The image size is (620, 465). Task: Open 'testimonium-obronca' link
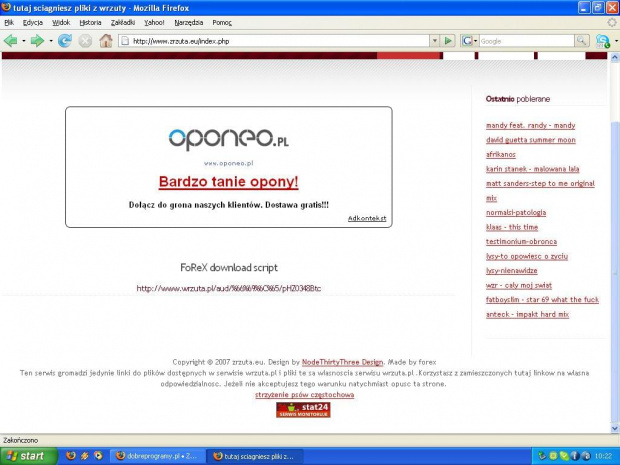pyautogui.click(x=521, y=242)
